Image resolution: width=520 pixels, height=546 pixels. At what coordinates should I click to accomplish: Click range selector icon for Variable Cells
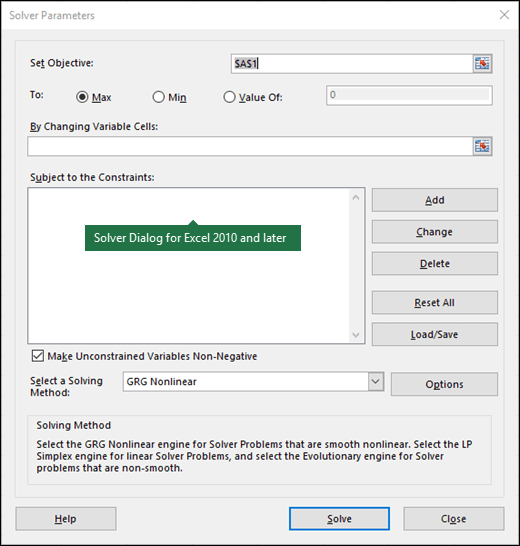click(482, 146)
